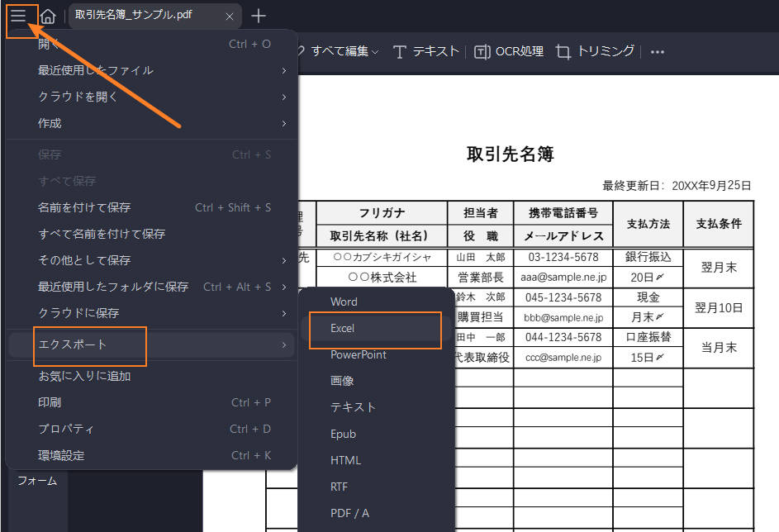The height and width of the screenshot is (532, 779).
Task: Open the すべて編集 dropdown chevron
Action: [376, 51]
